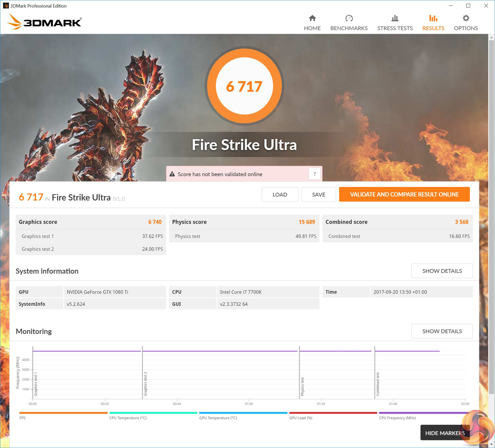Image resolution: width=495 pixels, height=448 pixels.
Task: Expand Monitoring with Show Details
Action: [442, 331]
